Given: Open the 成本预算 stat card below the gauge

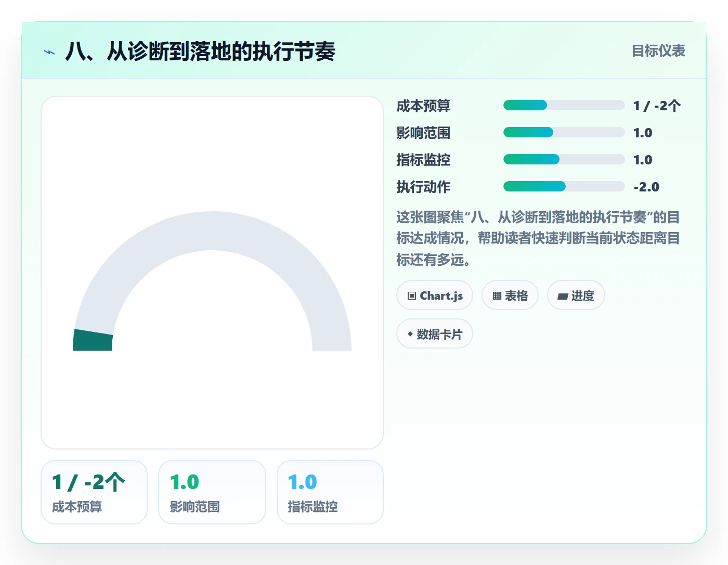Looking at the screenshot, I should [94, 492].
